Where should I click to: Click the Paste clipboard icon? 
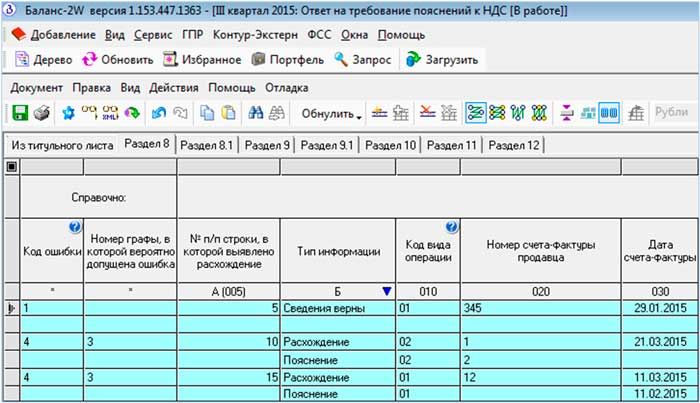pyautogui.click(x=229, y=113)
